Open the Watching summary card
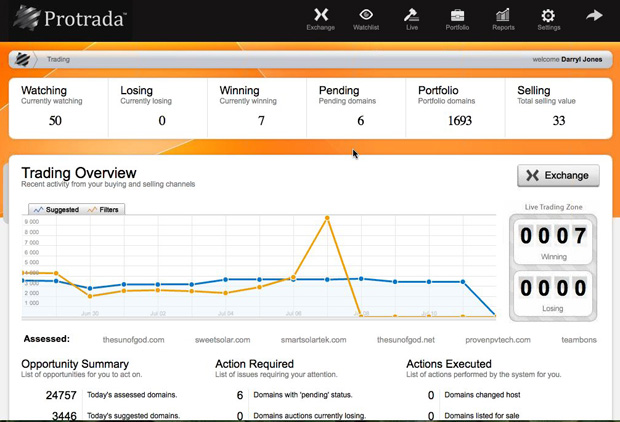Screen dimensions: 620x422 tap(59, 108)
